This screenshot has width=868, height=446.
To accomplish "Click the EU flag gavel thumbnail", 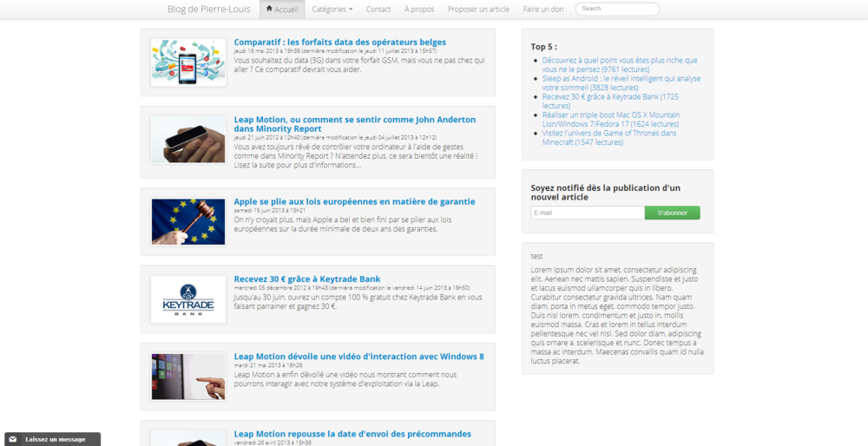I will click(x=188, y=222).
